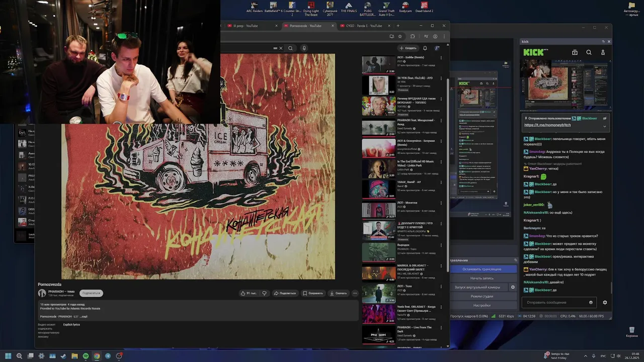This screenshot has width=644, height=362.
Task: Open options for ЛСП Монетка video
Action: 441,203
